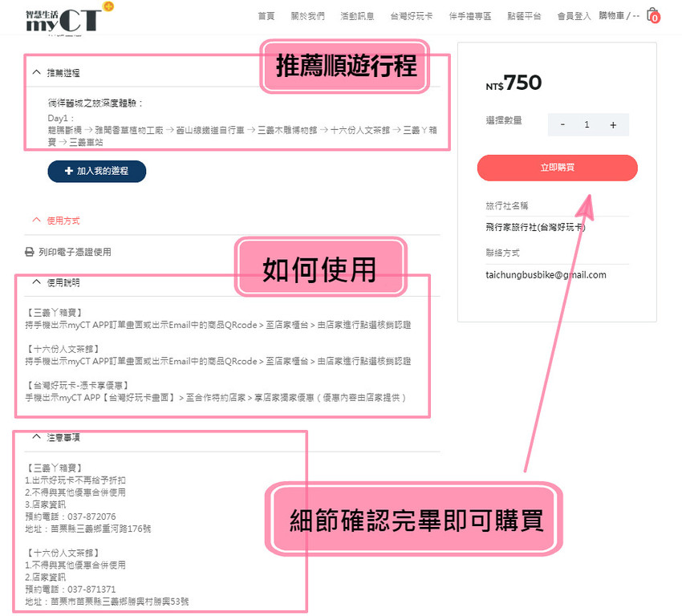Select 點餐平台 from the navigation

[523, 14]
